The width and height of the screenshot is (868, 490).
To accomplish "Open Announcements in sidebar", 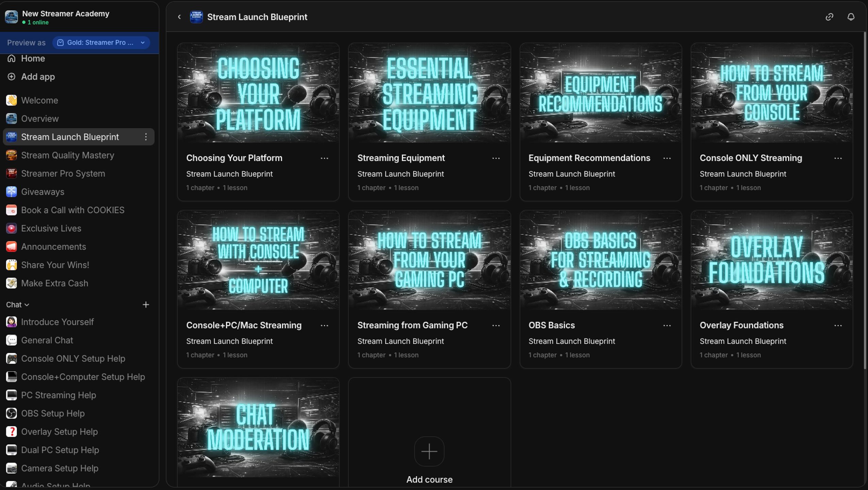I will [x=79, y=247].
